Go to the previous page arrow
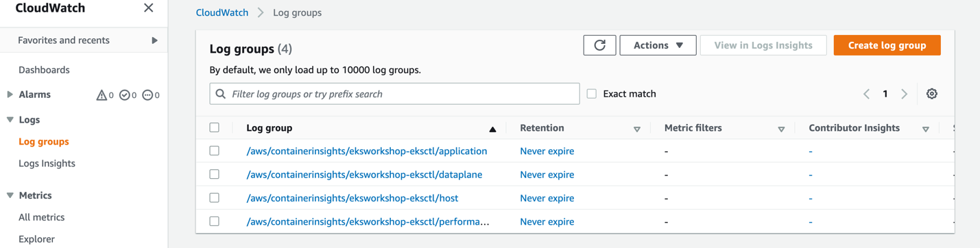980x248 pixels. pyautogui.click(x=866, y=94)
